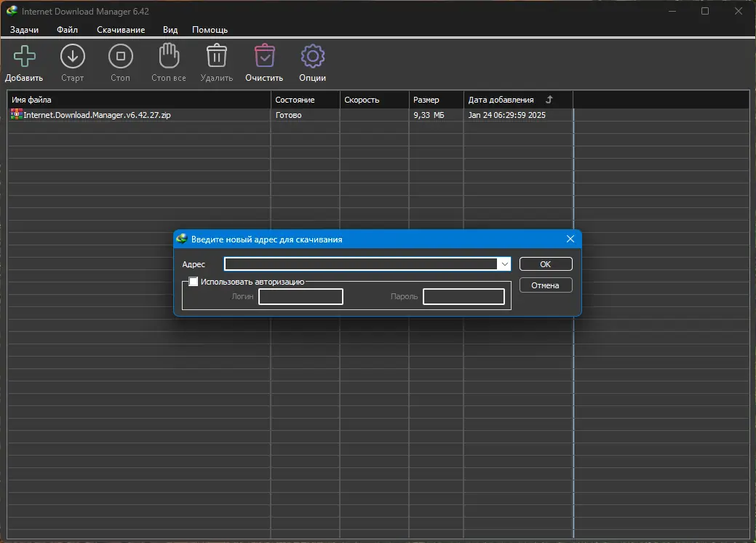Click the Отмена button
This screenshot has width=756, height=543.
tap(546, 285)
